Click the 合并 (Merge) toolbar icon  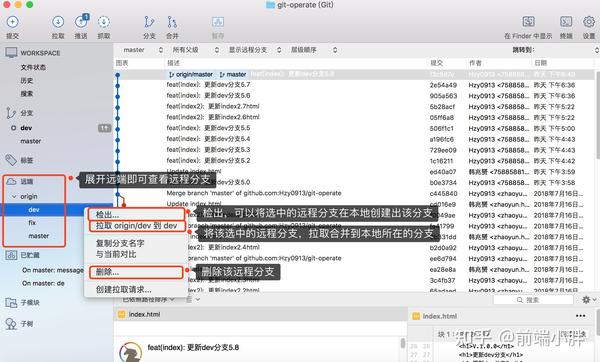172,22
